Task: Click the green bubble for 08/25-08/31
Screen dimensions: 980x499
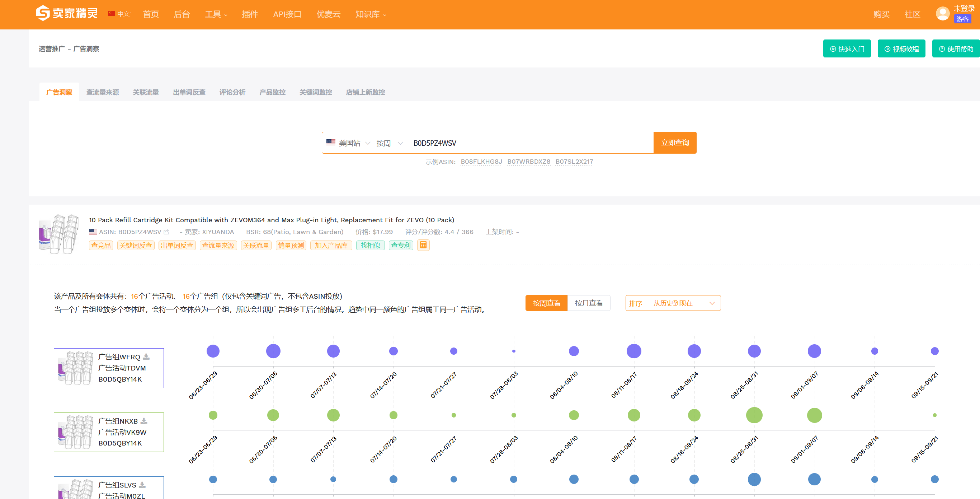Action: click(754, 415)
